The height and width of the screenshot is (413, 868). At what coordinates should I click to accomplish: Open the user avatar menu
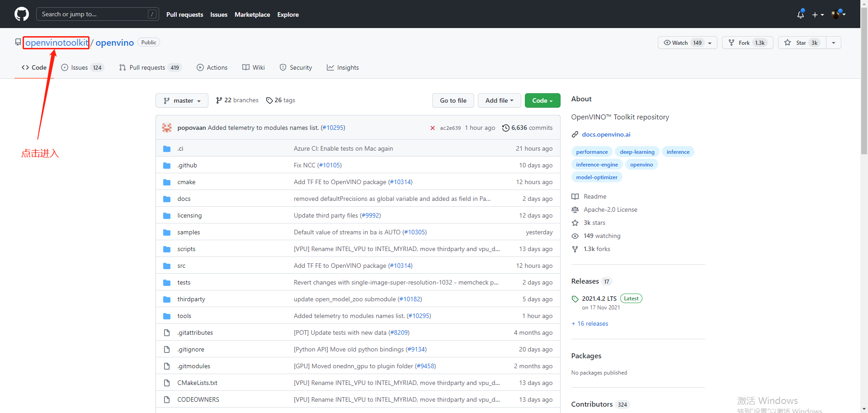pos(839,14)
